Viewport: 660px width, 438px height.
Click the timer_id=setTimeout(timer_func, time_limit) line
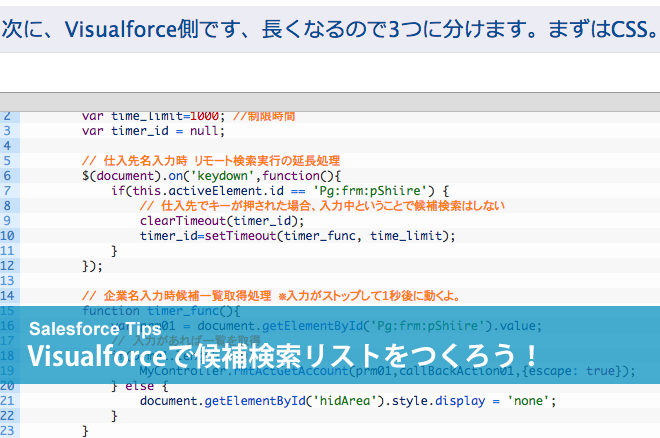298,236
